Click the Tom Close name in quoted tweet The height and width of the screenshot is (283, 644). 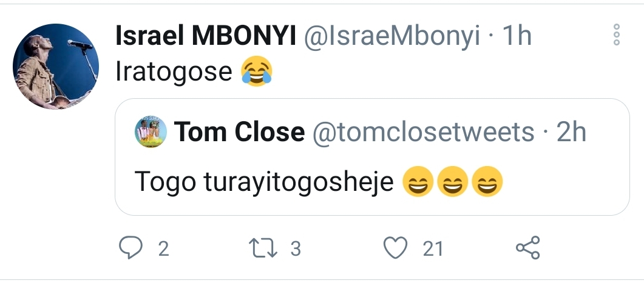click(x=239, y=132)
